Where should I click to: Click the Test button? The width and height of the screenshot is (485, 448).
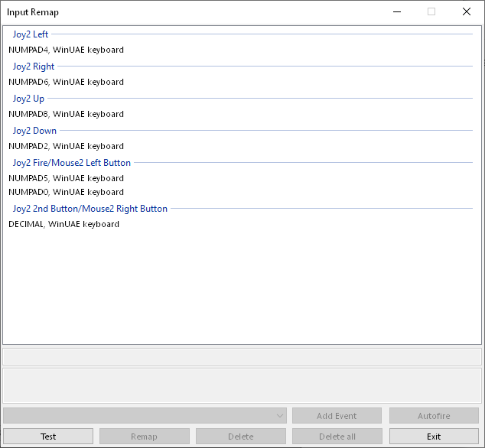pos(48,437)
